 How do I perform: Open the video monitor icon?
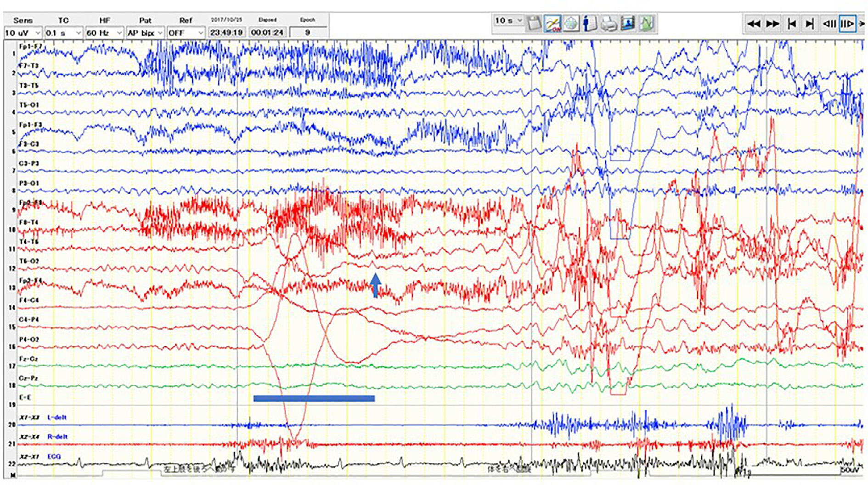coord(627,23)
